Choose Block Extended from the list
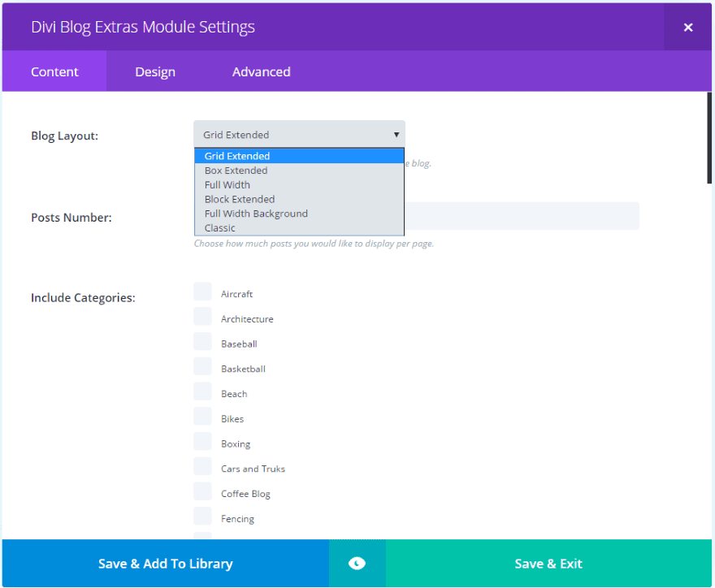The height and width of the screenshot is (588, 715). 240,199
